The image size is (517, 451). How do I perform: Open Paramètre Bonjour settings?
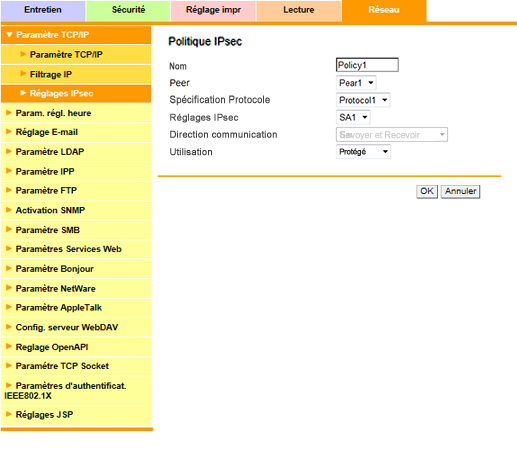[x=76, y=269]
